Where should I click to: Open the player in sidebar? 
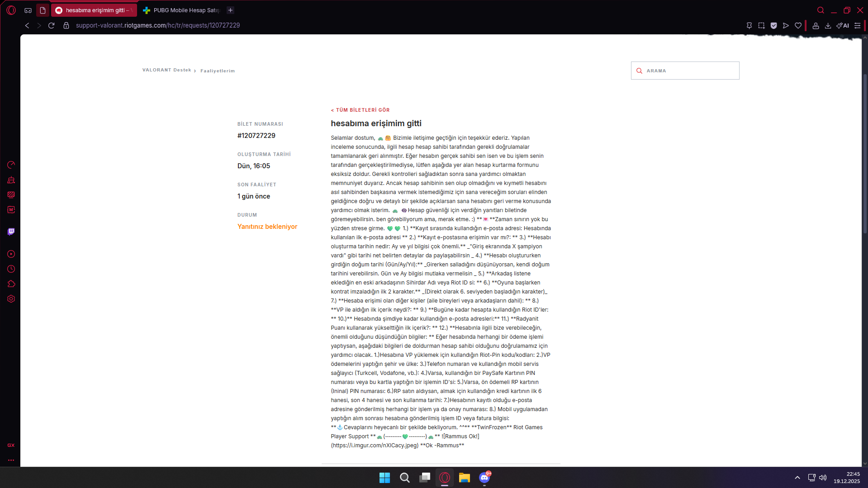[11, 254]
